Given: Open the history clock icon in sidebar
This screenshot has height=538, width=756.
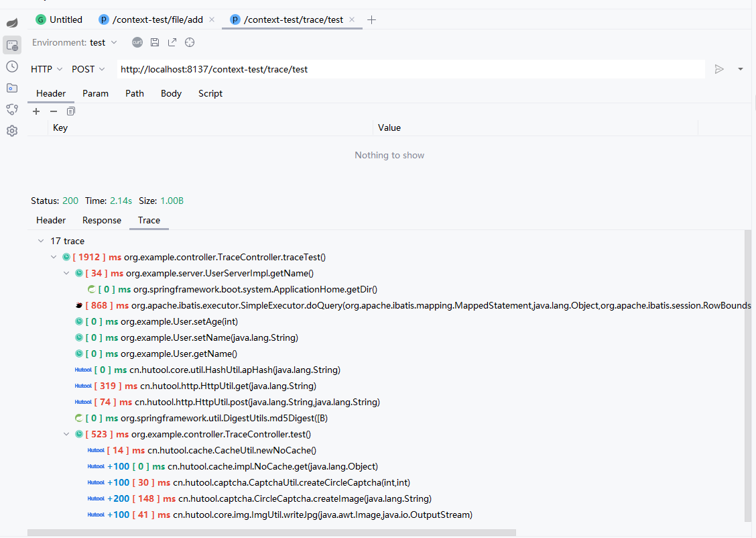Looking at the screenshot, I should pos(12,66).
